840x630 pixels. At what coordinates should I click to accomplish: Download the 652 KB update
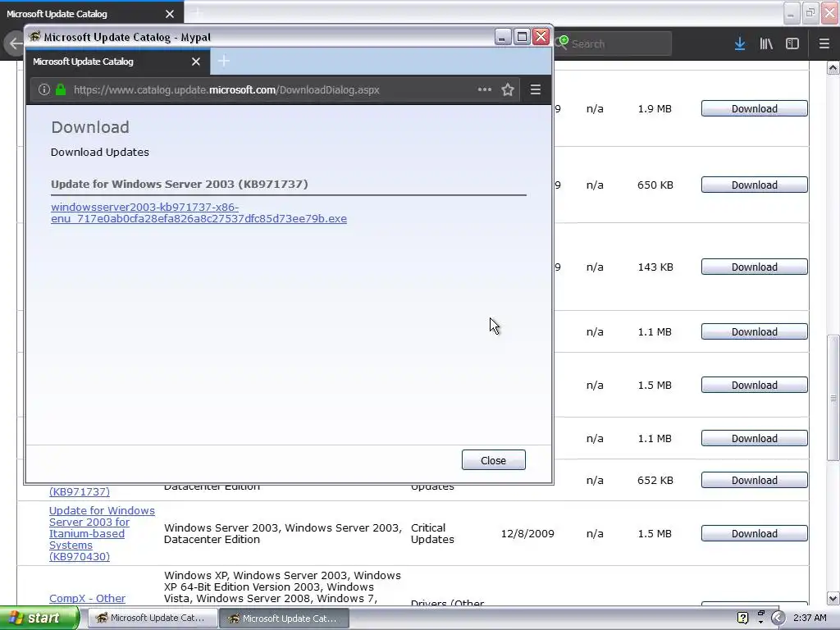pos(755,480)
